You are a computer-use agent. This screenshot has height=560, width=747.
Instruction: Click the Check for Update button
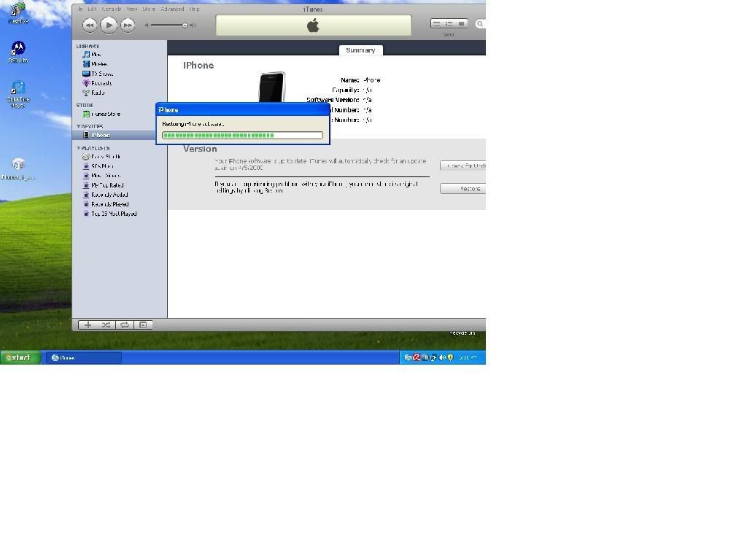coord(463,166)
